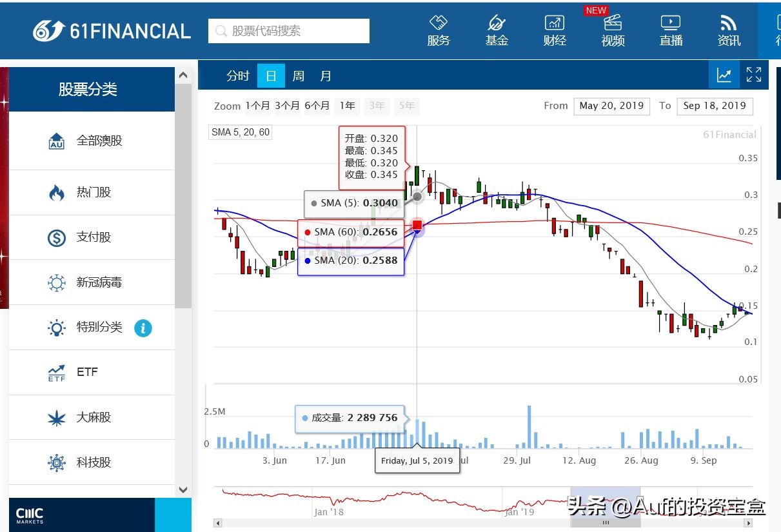Select the 周 weekly chart tab
The width and height of the screenshot is (781, 532).
click(298, 75)
